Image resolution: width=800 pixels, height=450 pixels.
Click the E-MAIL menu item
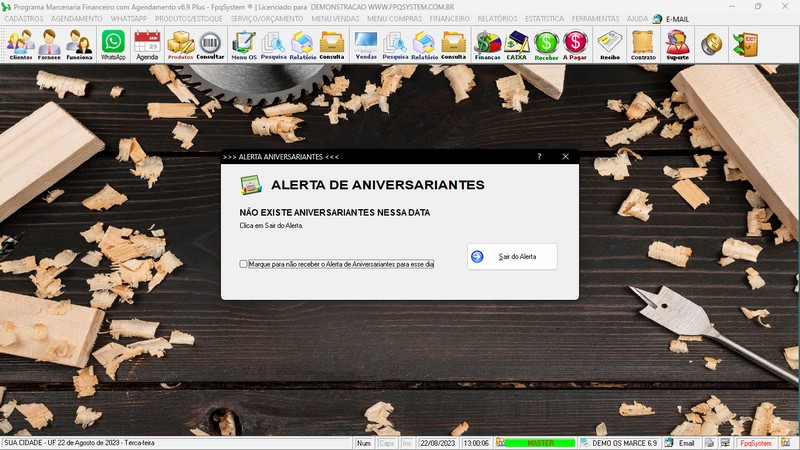point(678,19)
